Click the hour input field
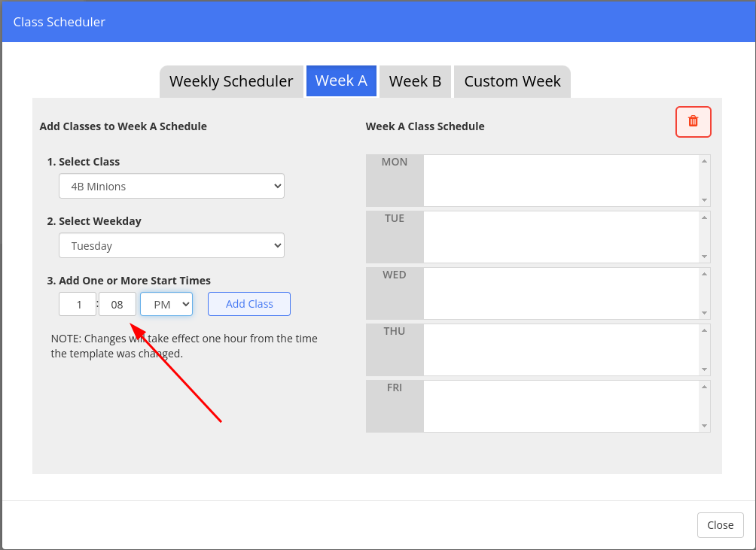Image resolution: width=756 pixels, height=550 pixels. pos(78,305)
